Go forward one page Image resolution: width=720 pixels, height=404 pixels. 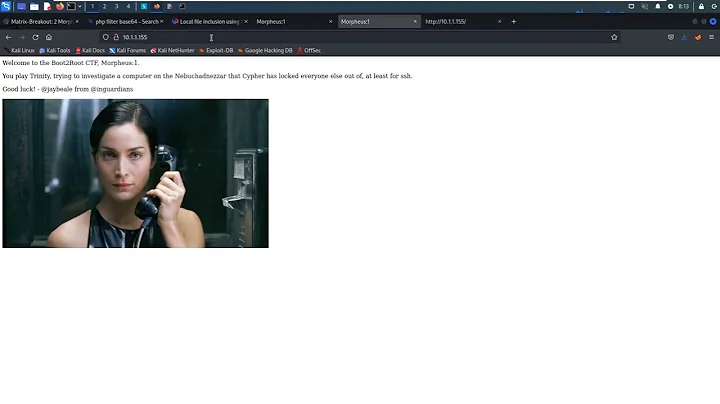pyautogui.click(x=22, y=37)
